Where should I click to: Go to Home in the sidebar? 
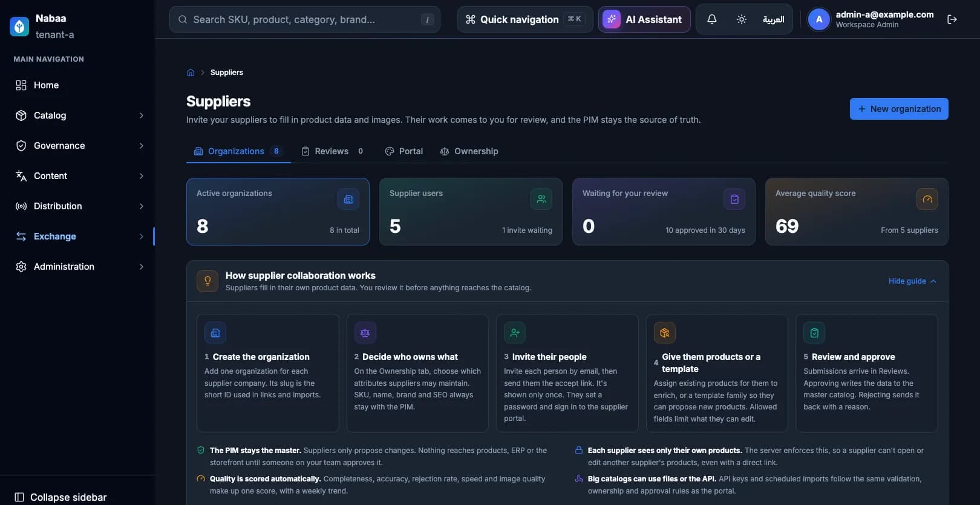(x=77, y=85)
